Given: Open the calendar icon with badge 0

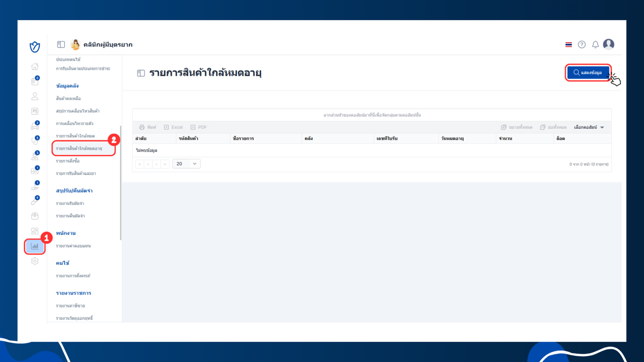Looking at the screenshot, I should pyautogui.click(x=34, y=81).
